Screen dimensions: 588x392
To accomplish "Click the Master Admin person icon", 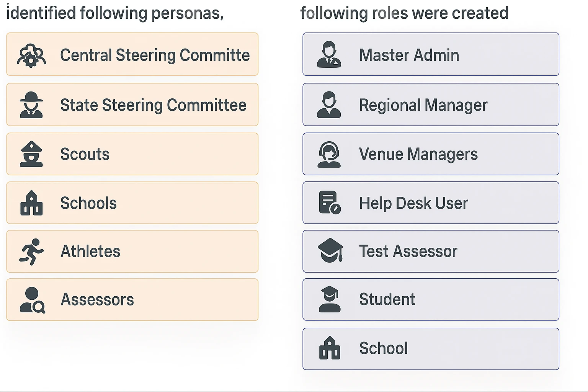I will (329, 55).
